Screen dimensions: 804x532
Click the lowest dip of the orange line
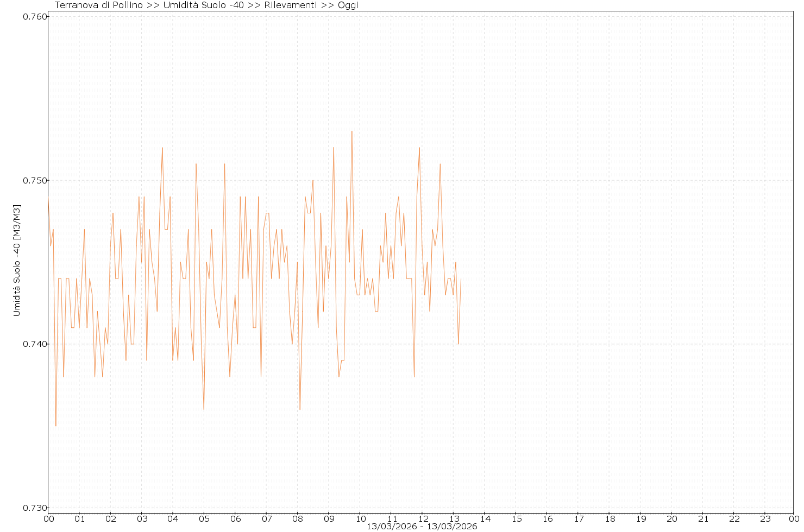pyautogui.click(x=56, y=426)
